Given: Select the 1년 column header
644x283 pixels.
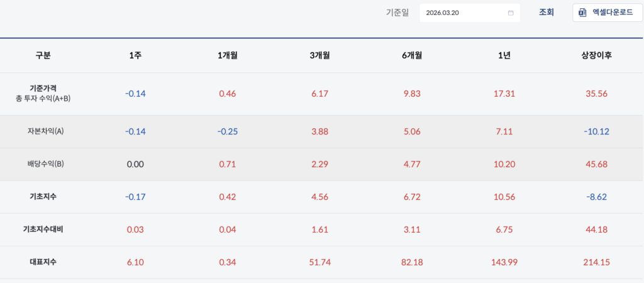Looking at the screenshot, I should 504,55.
